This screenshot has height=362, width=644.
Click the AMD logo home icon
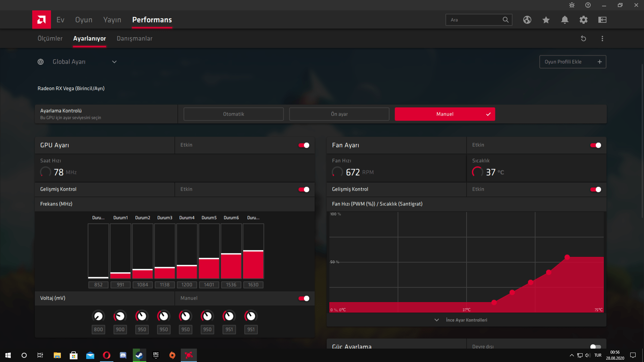pyautogui.click(x=42, y=20)
